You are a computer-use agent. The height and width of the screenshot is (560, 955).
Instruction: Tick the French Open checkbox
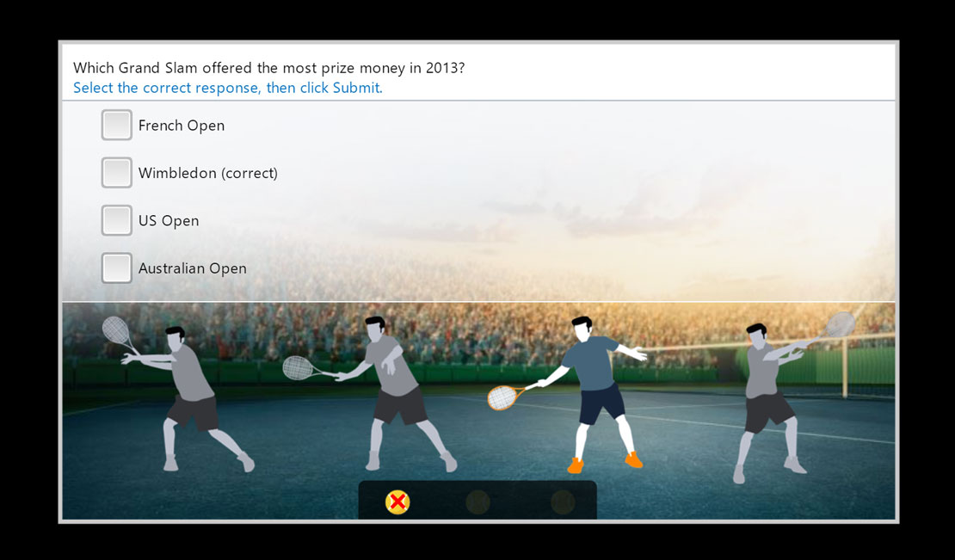pyautogui.click(x=116, y=125)
